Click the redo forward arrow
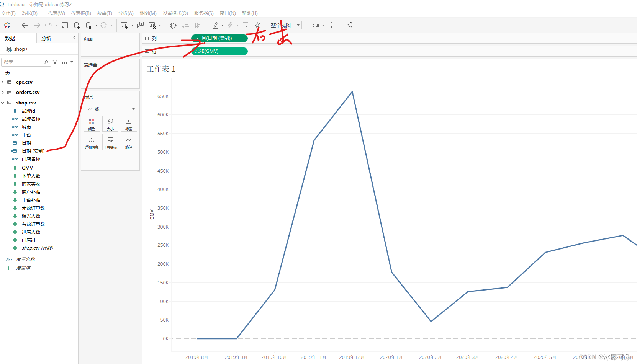 tap(37, 25)
